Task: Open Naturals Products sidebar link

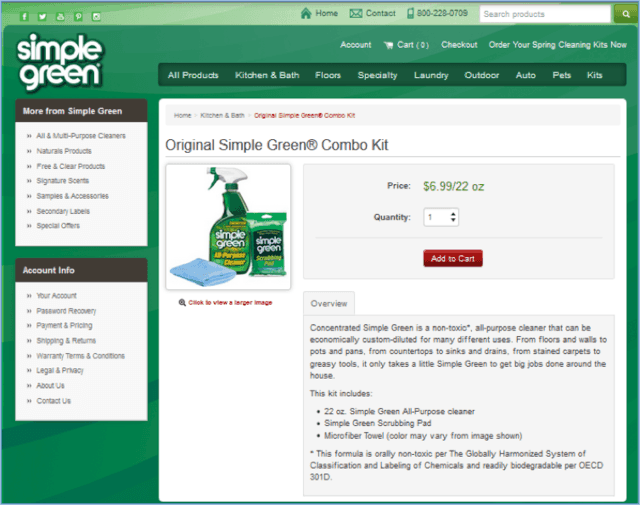Action: point(64,151)
